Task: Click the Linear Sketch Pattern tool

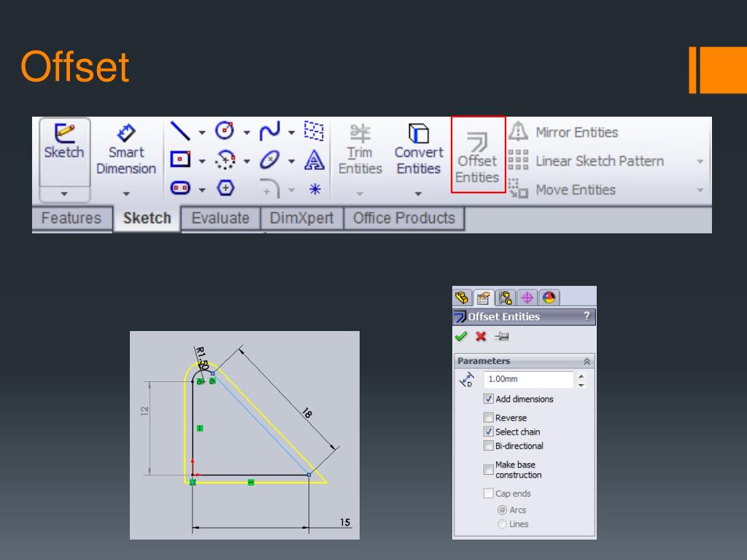Action: click(586, 161)
